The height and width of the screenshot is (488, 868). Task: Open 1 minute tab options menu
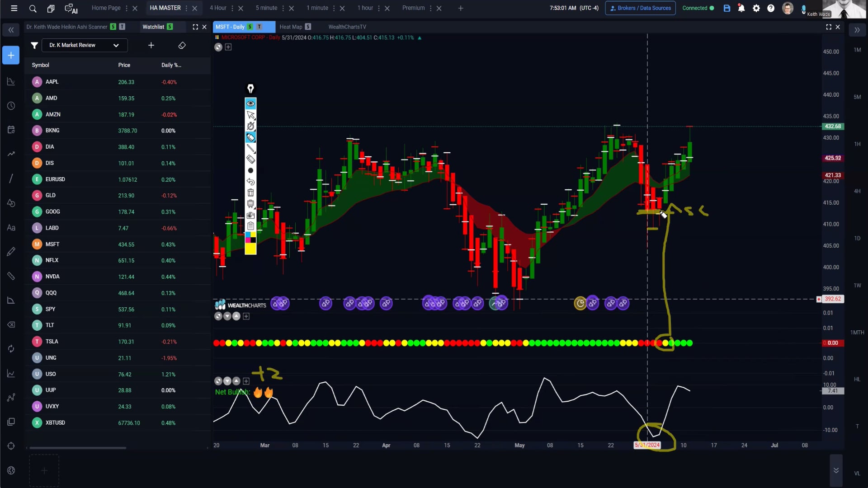334,8
